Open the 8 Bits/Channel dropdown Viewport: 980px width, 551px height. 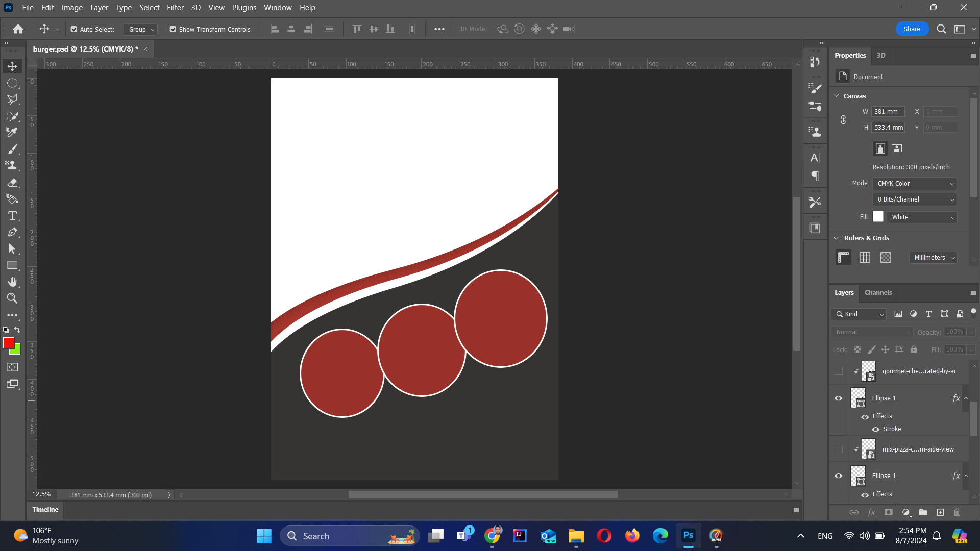click(x=915, y=199)
